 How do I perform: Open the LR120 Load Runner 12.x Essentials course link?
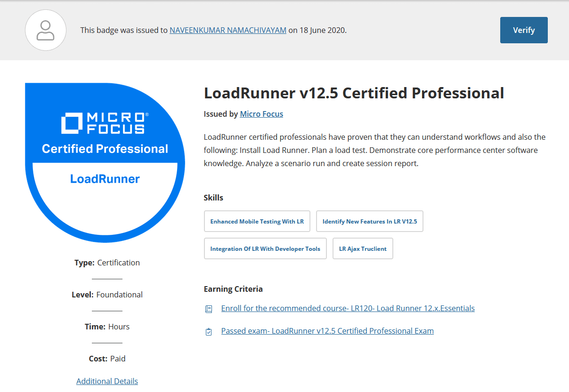pyautogui.click(x=348, y=308)
